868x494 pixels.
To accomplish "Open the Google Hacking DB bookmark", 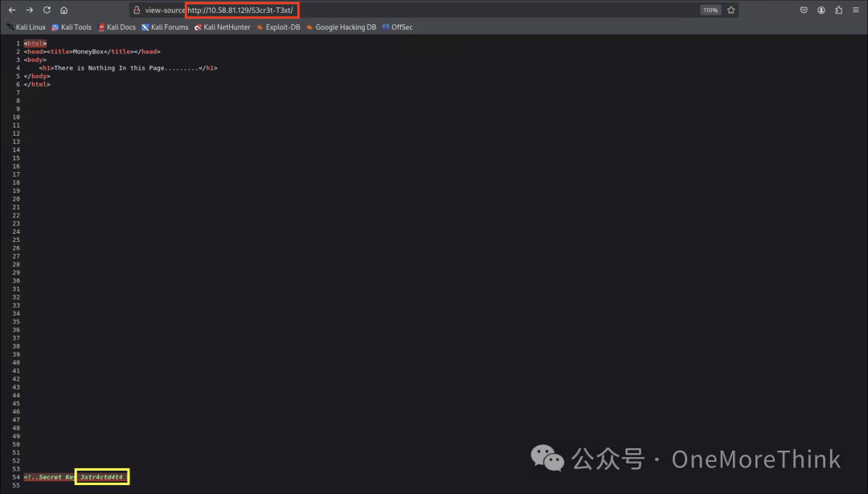I will (341, 27).
